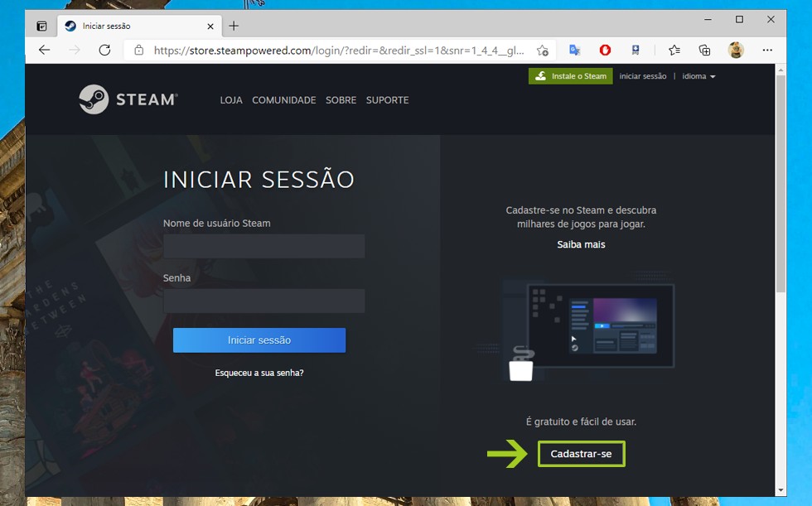Image resolution: width=812 pixels, height=506 pixels.
Task: Click the padlock site info icon
Action: click(139, 51)
